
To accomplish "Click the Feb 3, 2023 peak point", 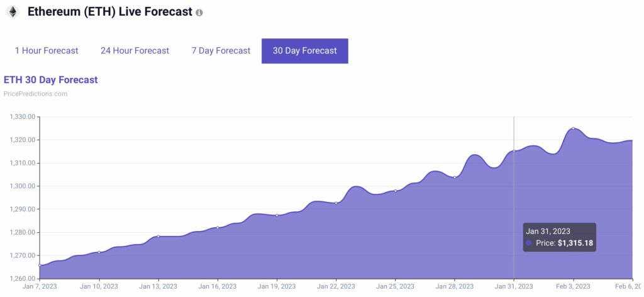I will pyautogui.click(x=573, y=128).
